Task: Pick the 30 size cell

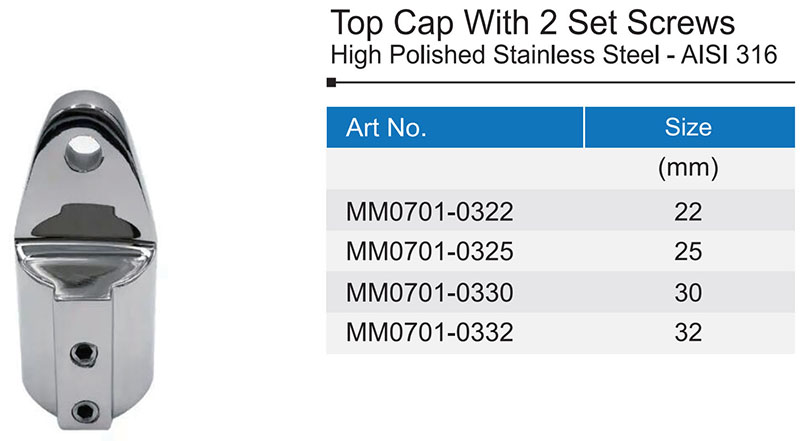Action: (x=688, y=293)
